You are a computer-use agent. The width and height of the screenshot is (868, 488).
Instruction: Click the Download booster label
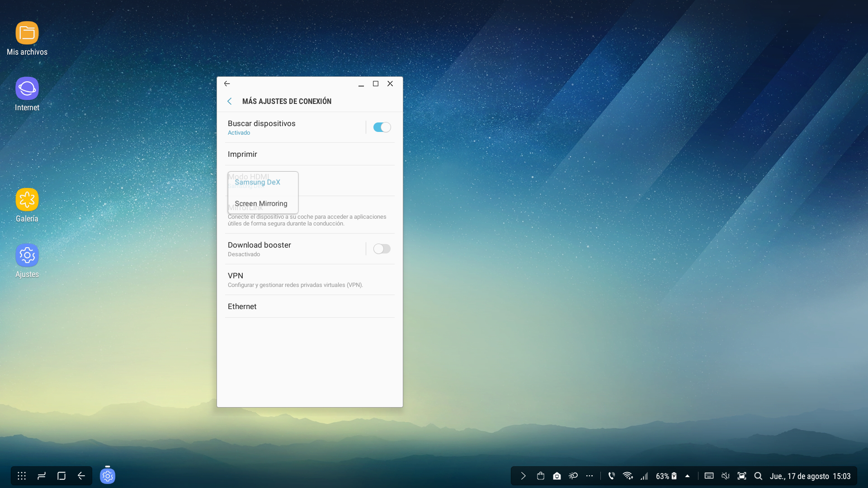pyautogui.click(x=259, y=245)
